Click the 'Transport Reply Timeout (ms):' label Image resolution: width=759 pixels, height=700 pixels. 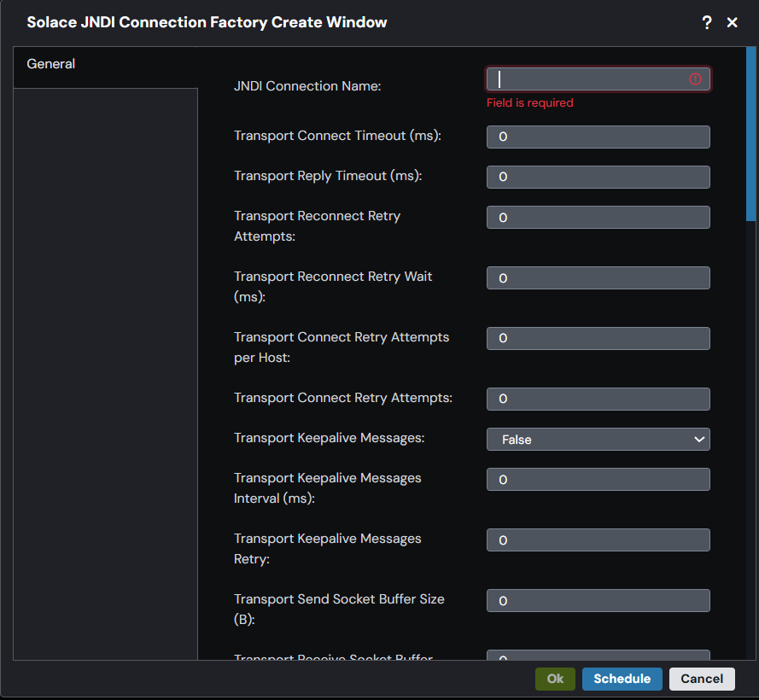(x=328, y=176)
